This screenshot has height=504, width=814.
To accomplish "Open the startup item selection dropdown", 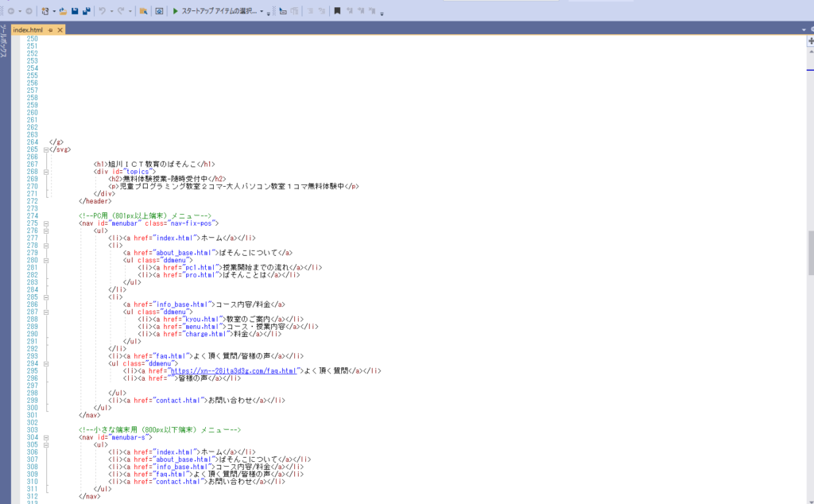I will pos(262,12).
